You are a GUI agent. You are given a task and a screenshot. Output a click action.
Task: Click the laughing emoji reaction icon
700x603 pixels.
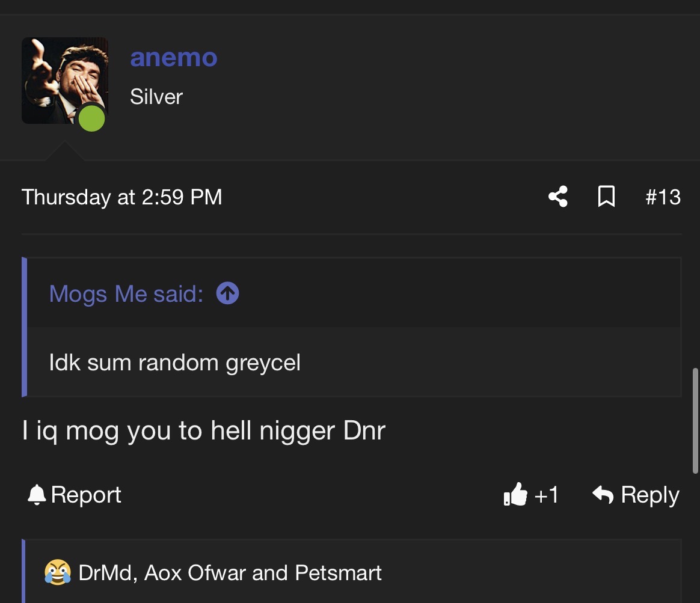[57, 572]
